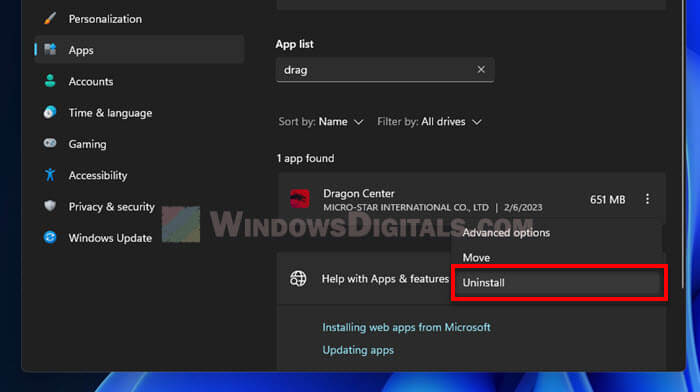
Task: Clear the app search with X
Action: point(481,70)
